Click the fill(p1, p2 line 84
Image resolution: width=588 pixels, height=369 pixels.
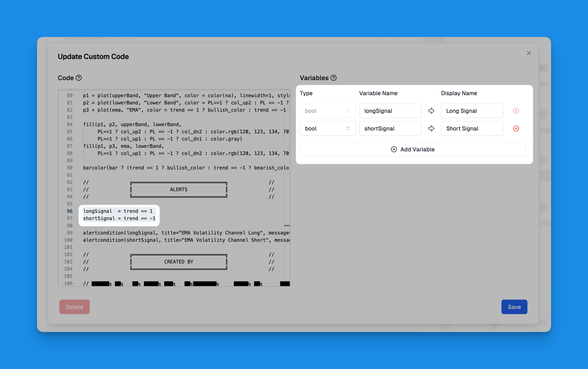pyautogui.click(x=132, y=124)
